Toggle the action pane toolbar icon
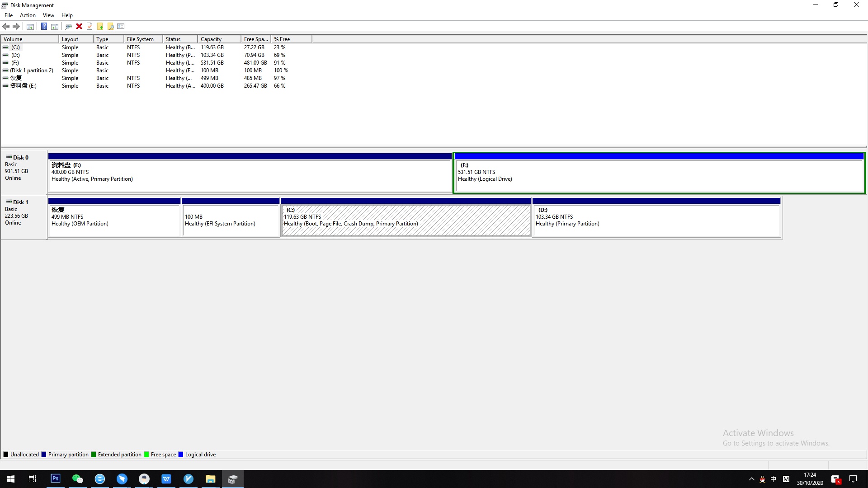This screenshot has height=488, width=868. [x=55, y=26]
